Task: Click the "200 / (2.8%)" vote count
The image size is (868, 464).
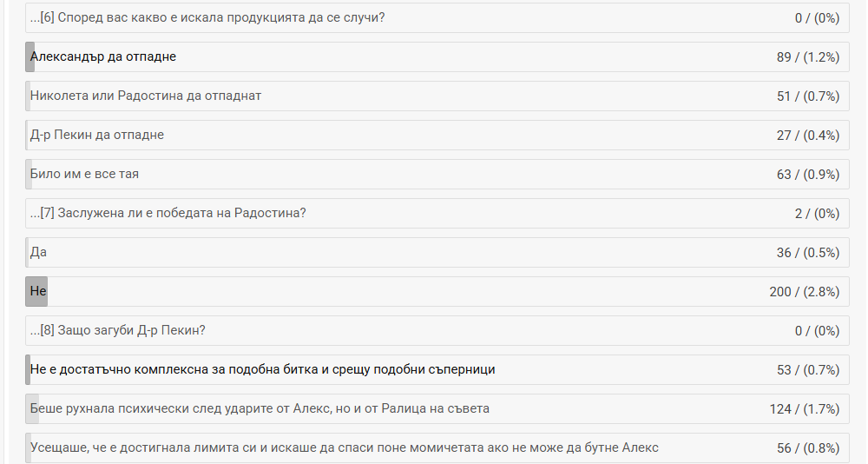Action: 804,292
